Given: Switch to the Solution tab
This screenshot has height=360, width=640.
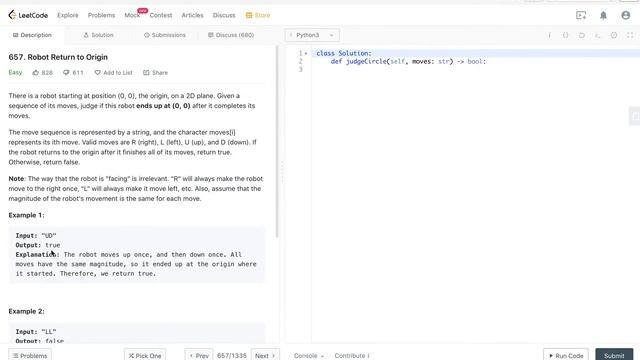Looking at the screenshot, I should pyautogui.click(x=98, y=35).
